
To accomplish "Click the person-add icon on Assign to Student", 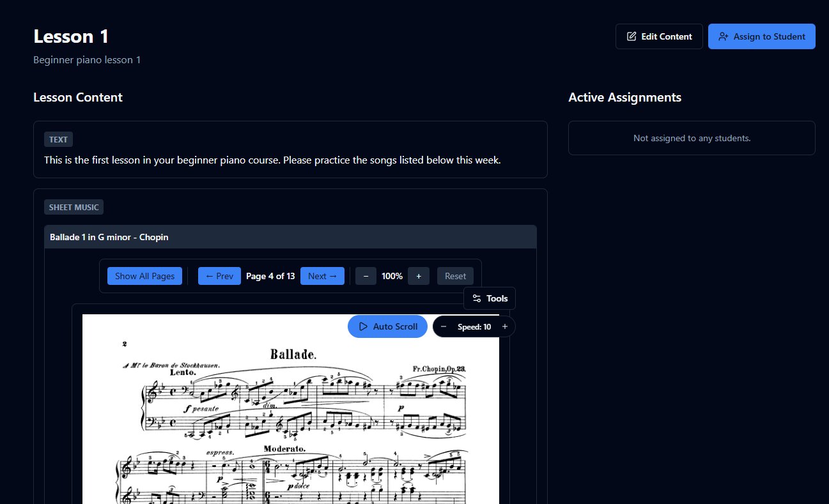I will [x=724, y=36].
